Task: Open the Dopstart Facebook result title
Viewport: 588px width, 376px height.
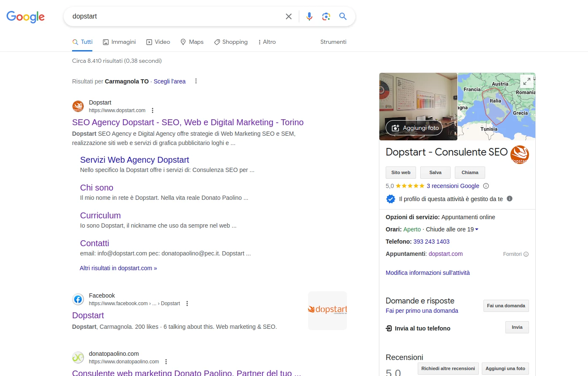Action: point(88,315)
